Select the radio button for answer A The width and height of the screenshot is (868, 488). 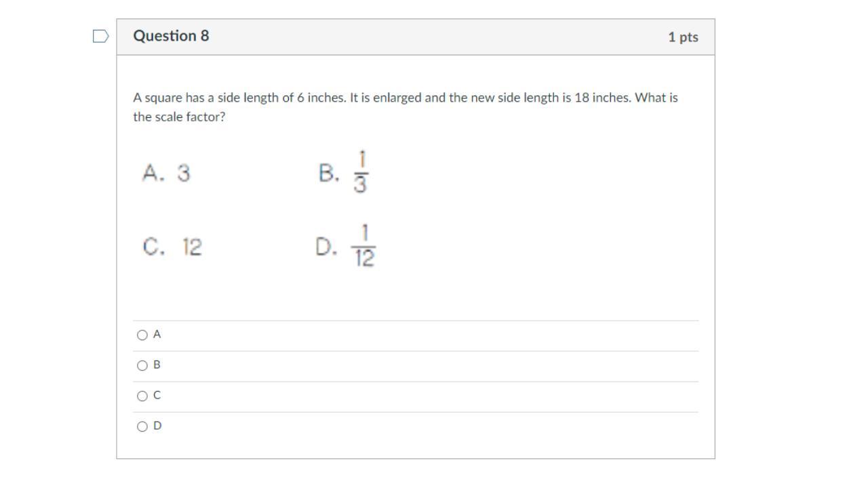(142, 335)
